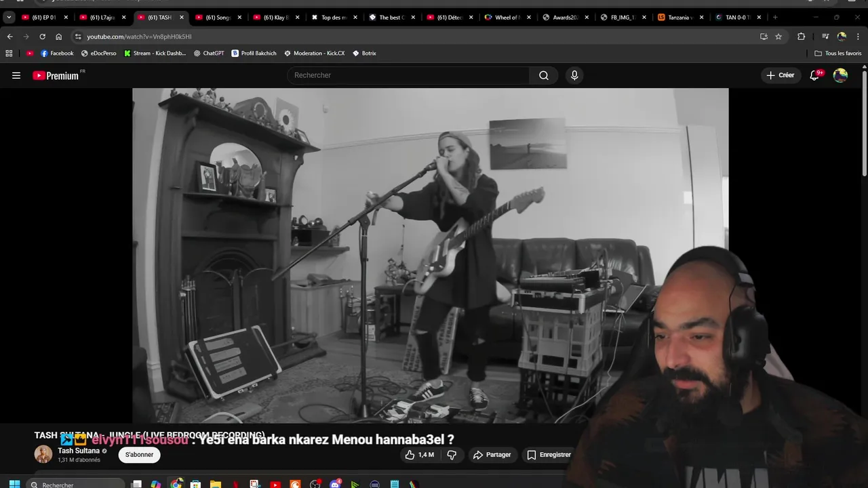The image size is (868, 488).
Task: Open the YouTube bookmark icon
Action: 30,53
